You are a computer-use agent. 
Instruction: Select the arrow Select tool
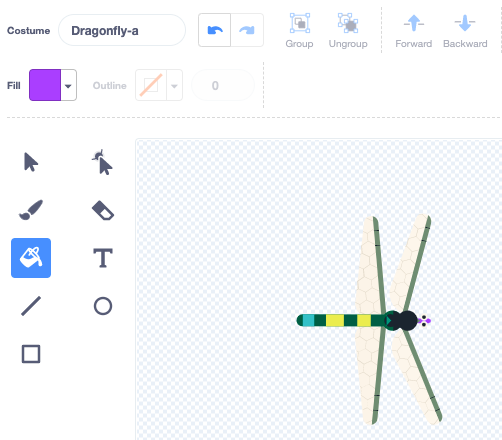coord(31,162)
